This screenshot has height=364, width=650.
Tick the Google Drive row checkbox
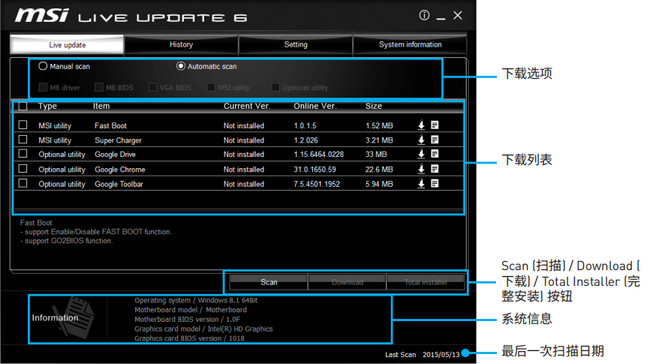coord(23,154)
